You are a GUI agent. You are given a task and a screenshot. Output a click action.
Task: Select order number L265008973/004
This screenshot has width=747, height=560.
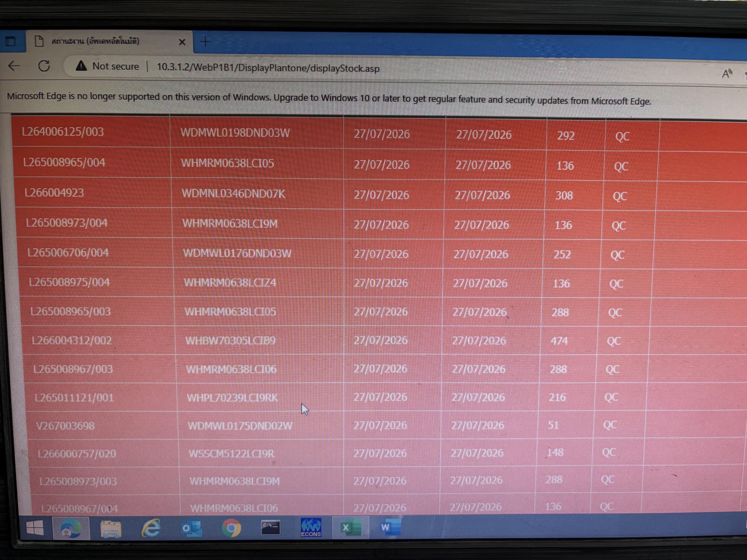[x=67, y=223]
